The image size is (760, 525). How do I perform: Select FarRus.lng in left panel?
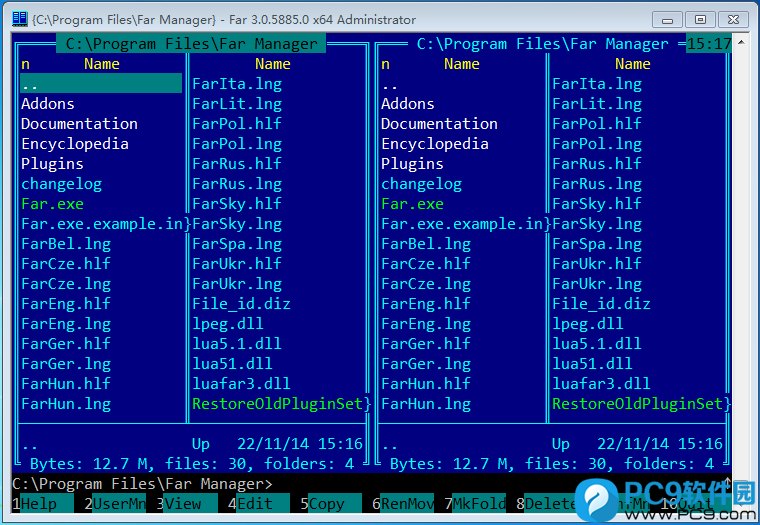click(237, 184)
